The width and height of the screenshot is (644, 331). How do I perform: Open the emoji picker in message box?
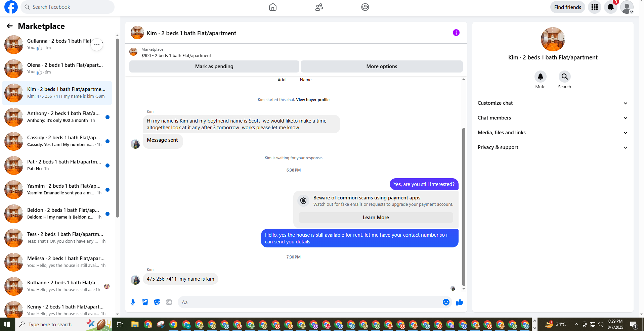[446, 302]
